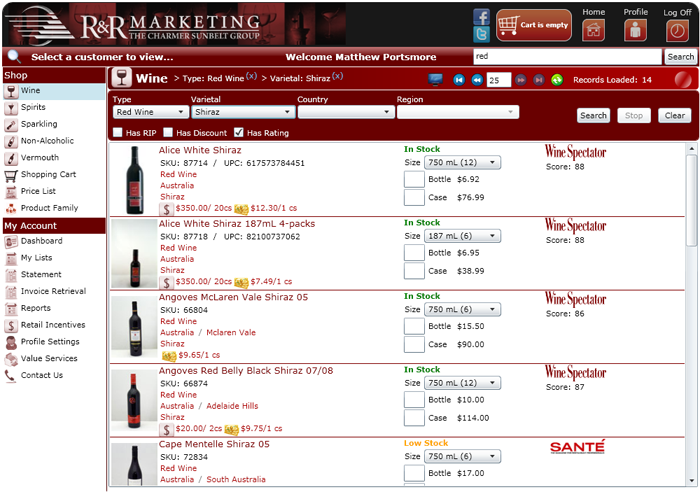Open size dropdown for Cape Mentelle Shiraz
700x492 pixels.
coord(462,456)
